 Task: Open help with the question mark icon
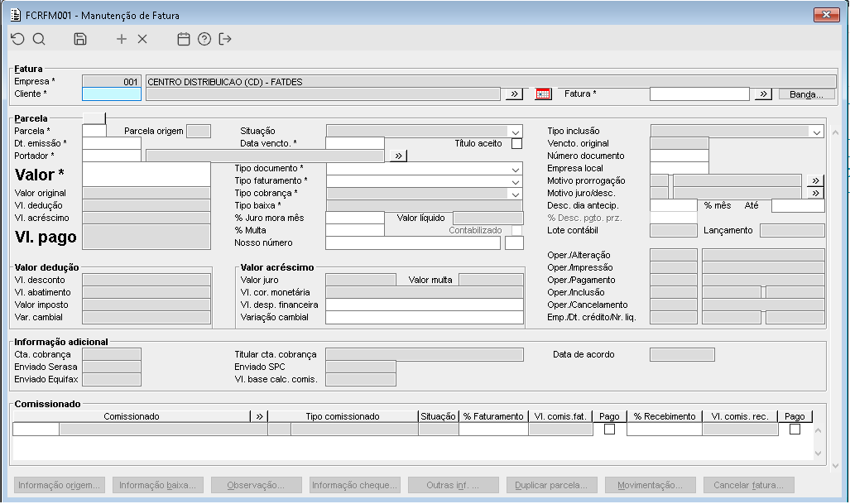click(x=204, y=39)
